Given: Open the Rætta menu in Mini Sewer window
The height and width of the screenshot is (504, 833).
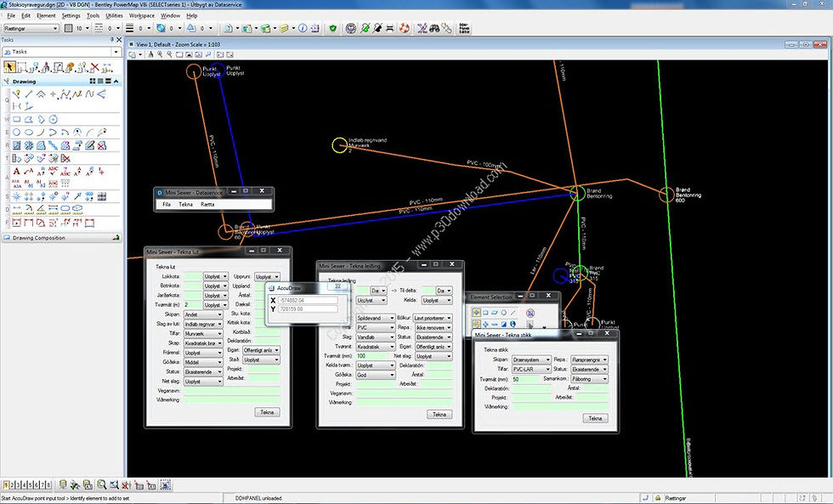Looking at the screenshot, I should tap(207, 205).
